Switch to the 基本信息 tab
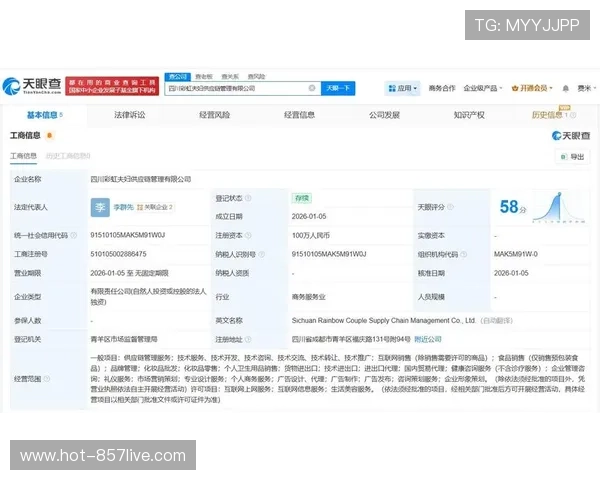 pyautogui.click(x=44, y=115)
